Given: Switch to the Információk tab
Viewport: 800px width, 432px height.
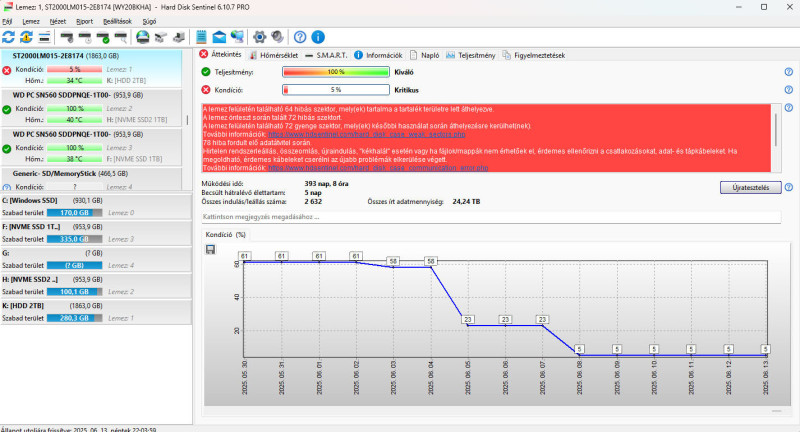Looking at the screenshot, I should pos(379,55).
